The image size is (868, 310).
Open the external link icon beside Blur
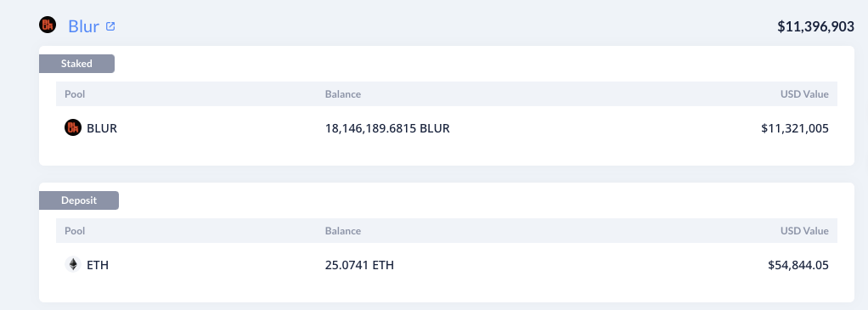110,26
